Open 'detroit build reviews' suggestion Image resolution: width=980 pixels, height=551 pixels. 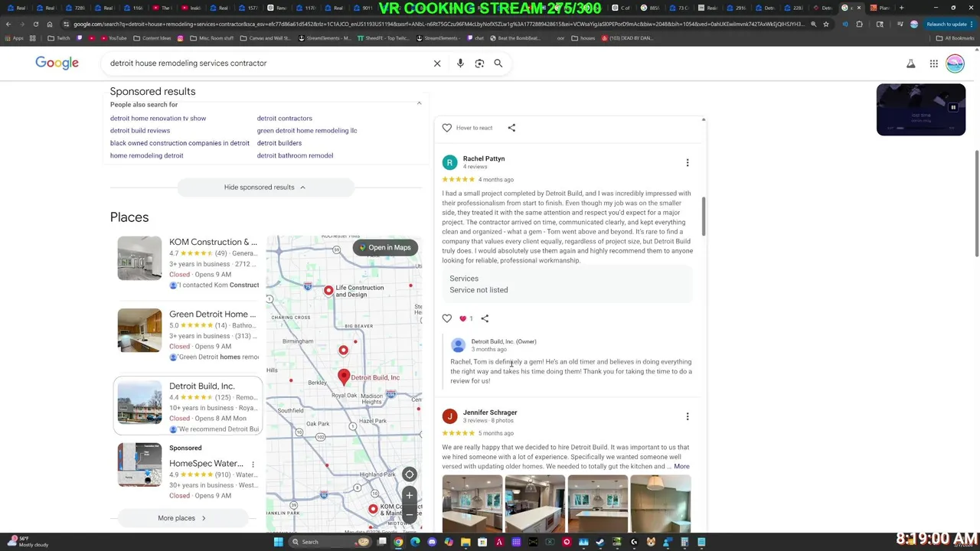[x=140, y=131]
